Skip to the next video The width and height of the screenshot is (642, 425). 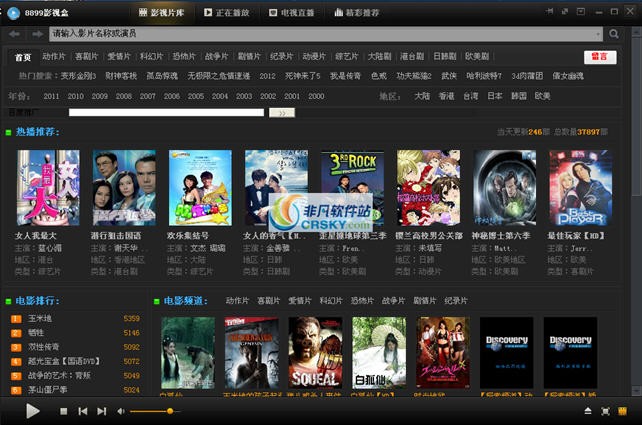pos(102,411)
